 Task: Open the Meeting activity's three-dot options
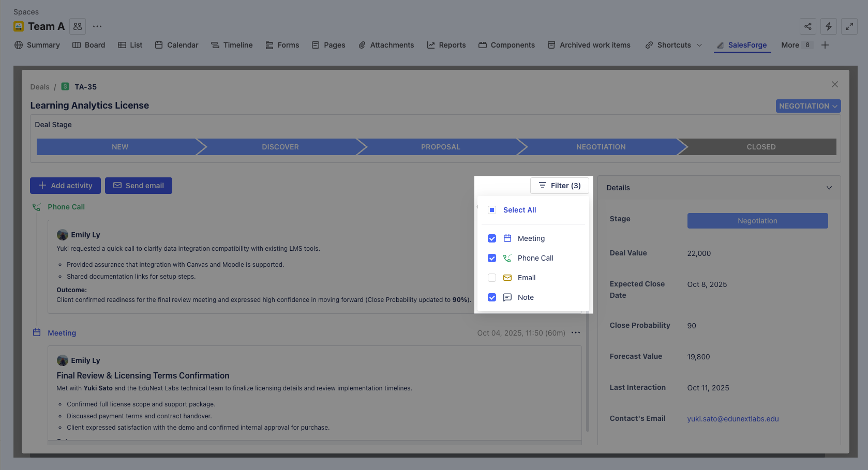(576, 332)
